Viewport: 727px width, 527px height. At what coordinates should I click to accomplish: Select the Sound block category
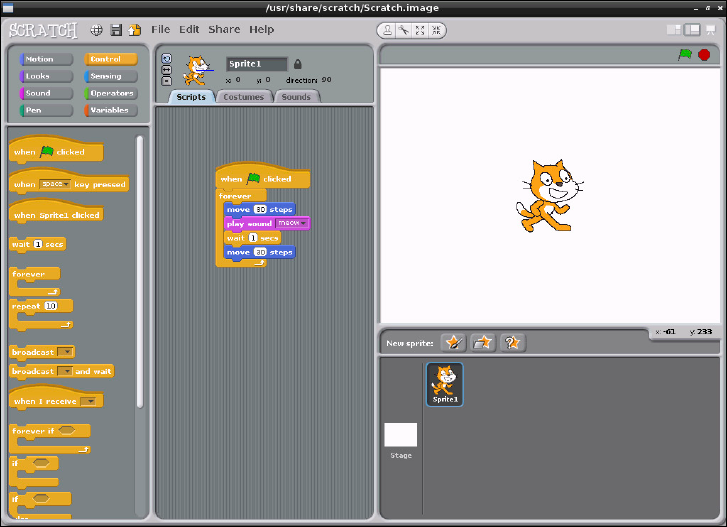[x=46, y=93]
